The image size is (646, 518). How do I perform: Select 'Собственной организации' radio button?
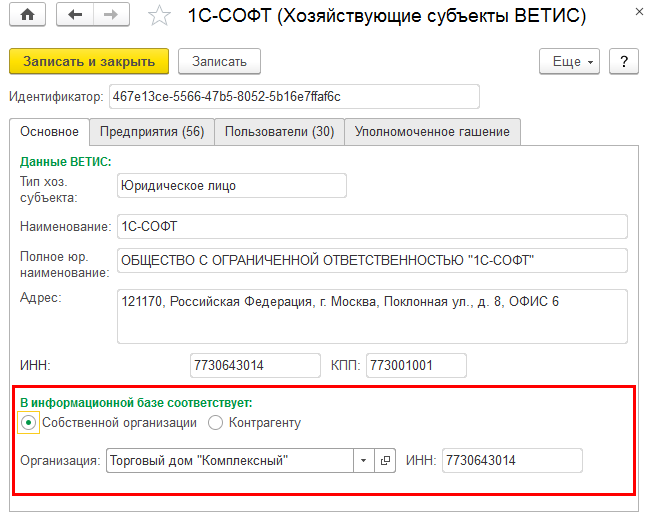(x=28, y=422)
